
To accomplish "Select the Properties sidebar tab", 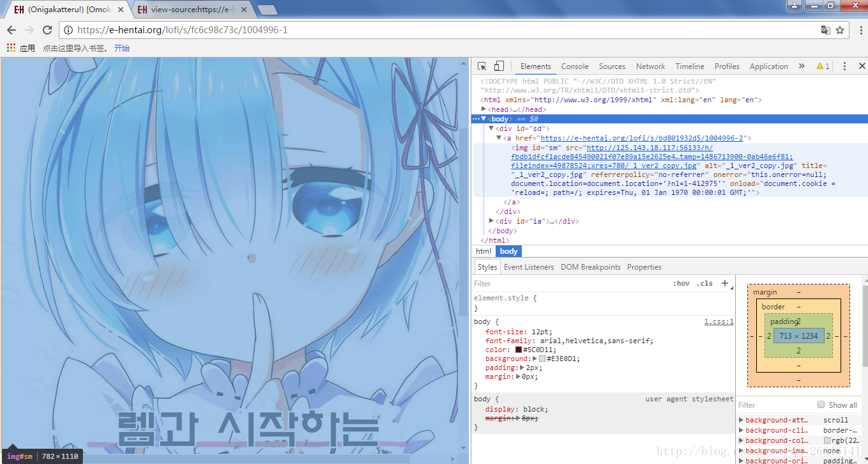I will click(644, 267).
